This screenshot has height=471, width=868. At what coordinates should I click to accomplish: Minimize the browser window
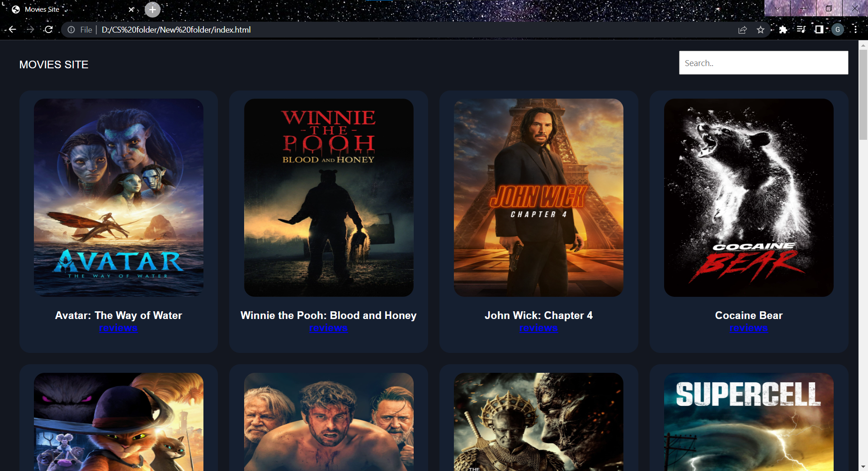click(x=803, y=9)
